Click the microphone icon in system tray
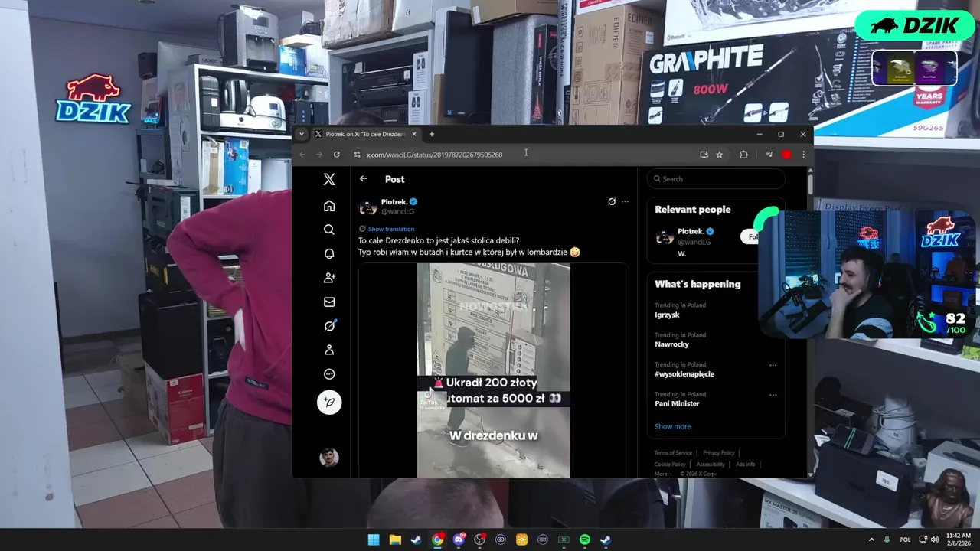Viewport: 980px width, 551px height. (x=887, y=540)
